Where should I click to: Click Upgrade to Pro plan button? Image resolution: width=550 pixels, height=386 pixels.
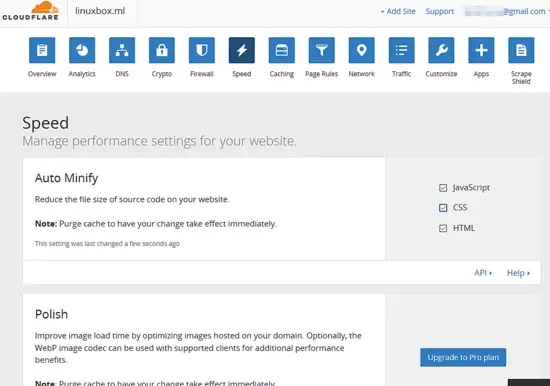[x=463, y=357]
